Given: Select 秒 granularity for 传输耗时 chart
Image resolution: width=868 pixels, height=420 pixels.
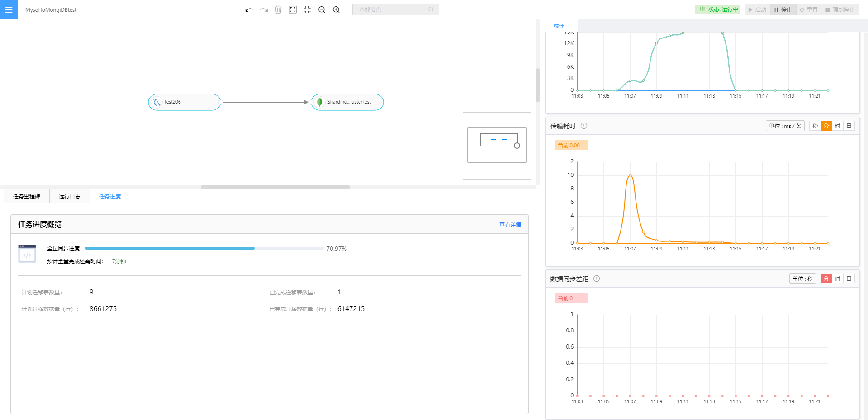Looking at the screenshot, I should (815, 126).
